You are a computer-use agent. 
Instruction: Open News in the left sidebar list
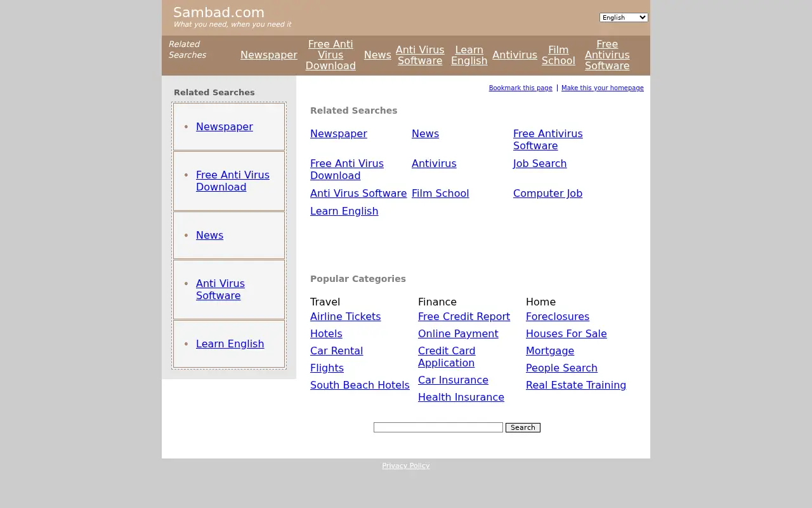click(x=209, y=235)
